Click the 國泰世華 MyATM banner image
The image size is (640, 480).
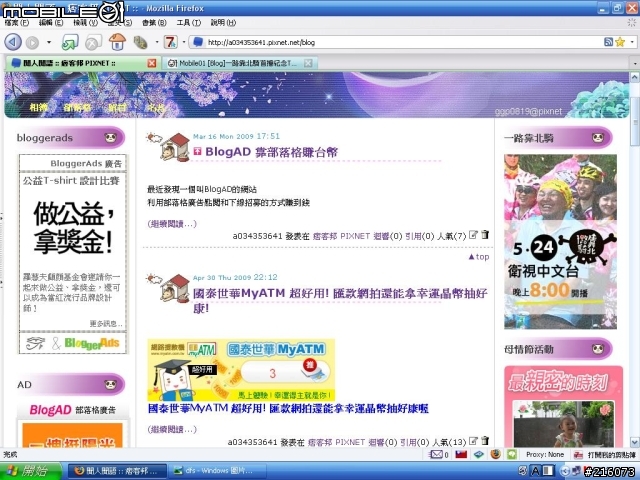coord(241,369)
